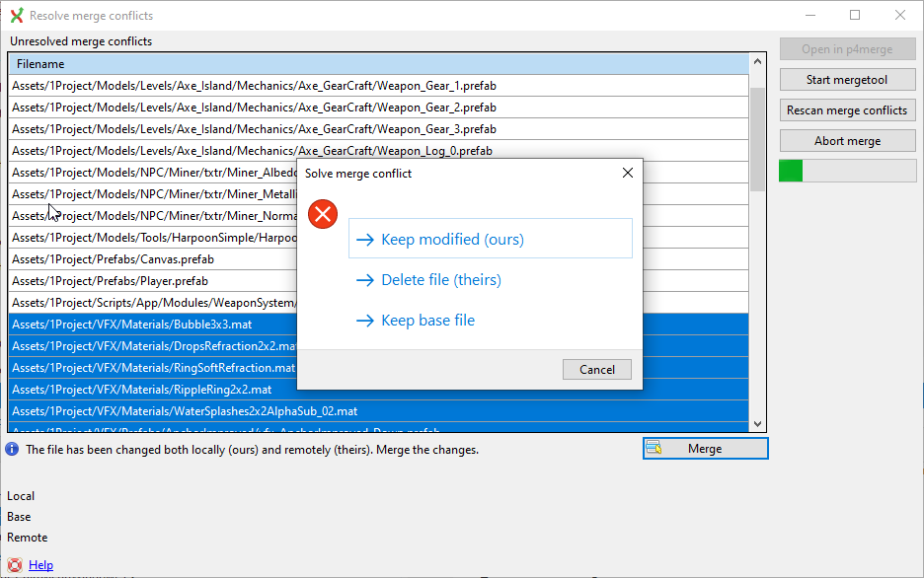Click the Abort merge button
Viewport: 924px width, 578px height.
847,141
